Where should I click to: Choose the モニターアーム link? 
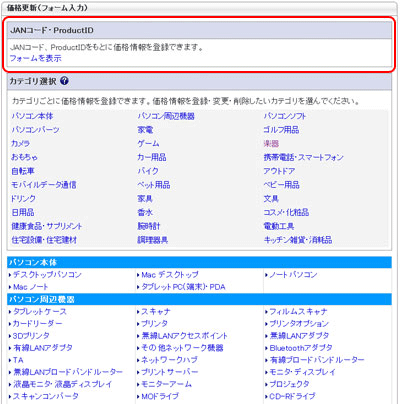(x=167, y=384)
